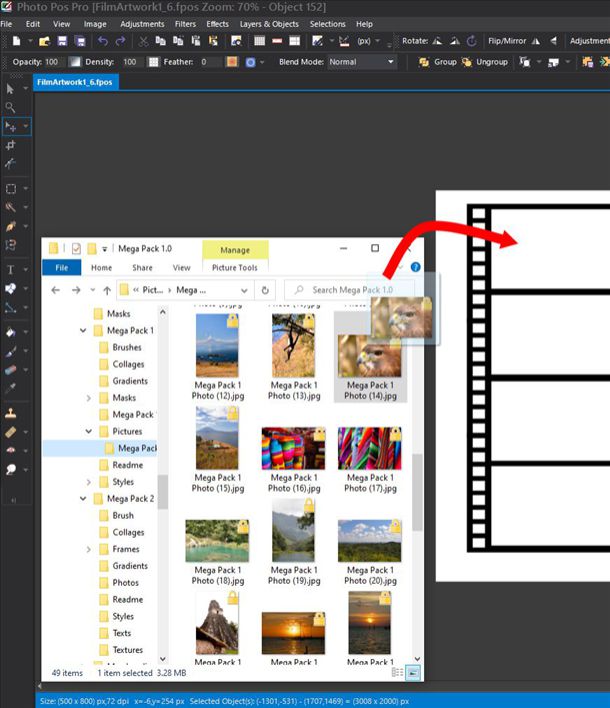Screen dimensions: 610x708
Task: Click the Redo arrow
Action: pyautogui.click(x=120, y=41)
